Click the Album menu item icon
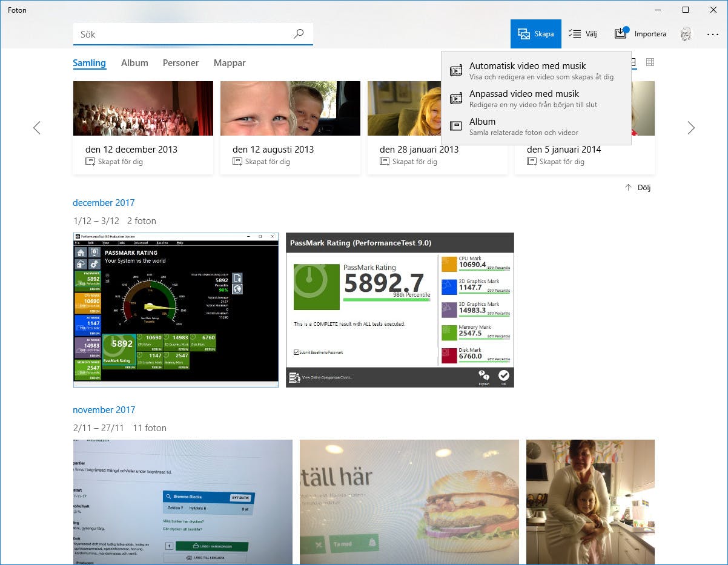The height and width of the screenshot is (565, 728). [455, 126]
